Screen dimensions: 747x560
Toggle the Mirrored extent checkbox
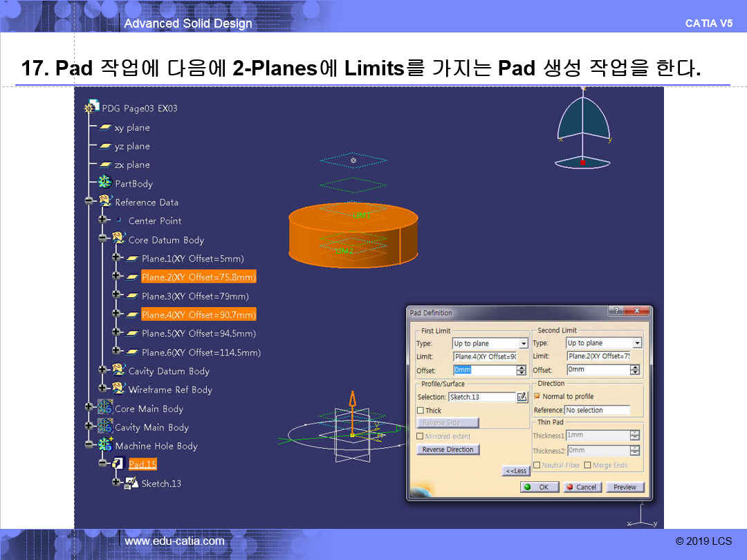tap(420, 436)
